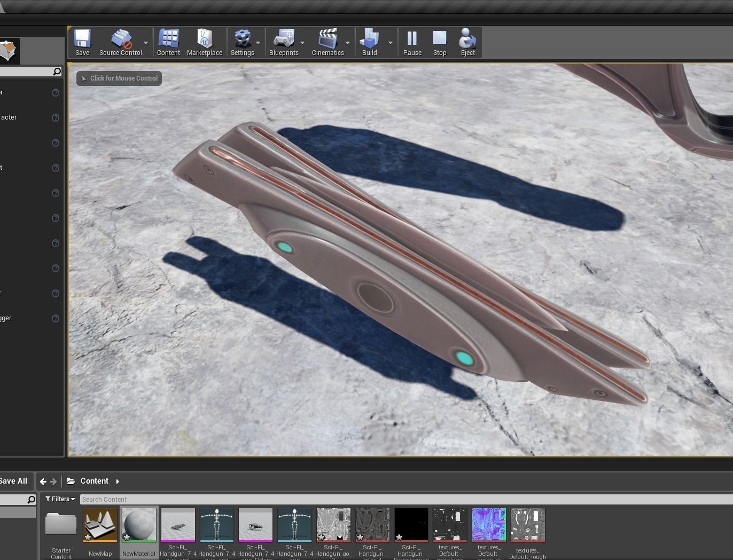Expand the arrow after Content breadcrumb

pos(118,481)
